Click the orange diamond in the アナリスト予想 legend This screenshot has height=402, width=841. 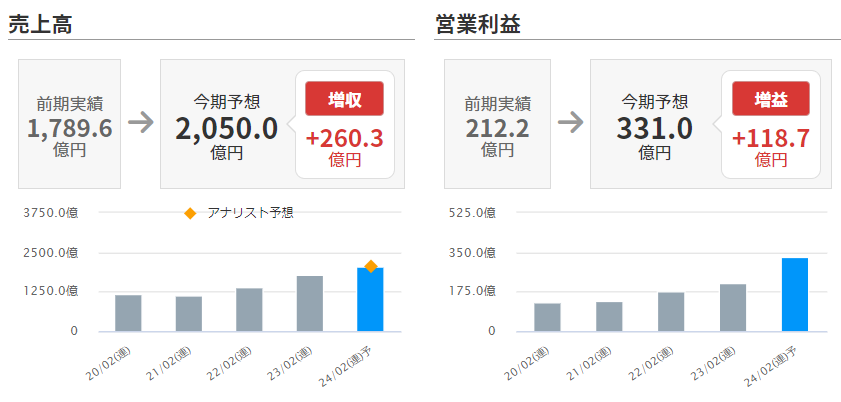190,213
